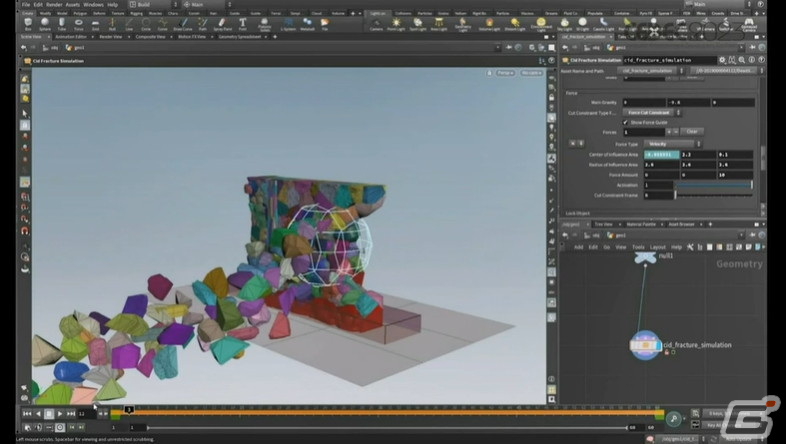The width and height of the screenshot is (786, 444).
Task: Click the jump to first frame button
Action: pyautogui.click(x=27, y=414)
